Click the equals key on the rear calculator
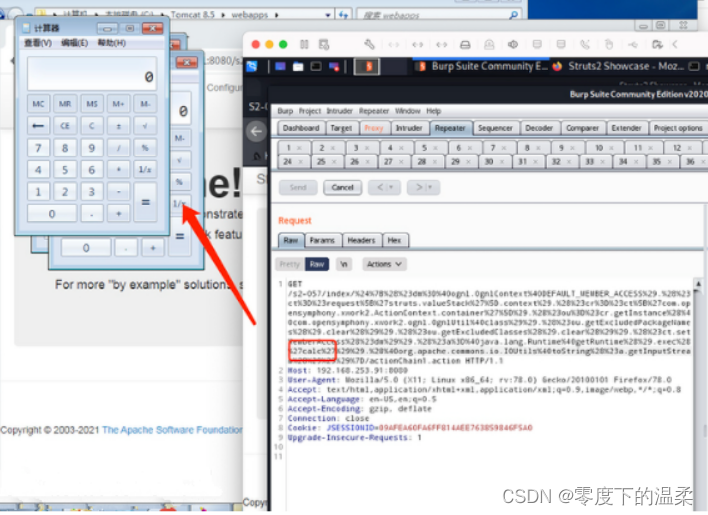 point(180,236)
